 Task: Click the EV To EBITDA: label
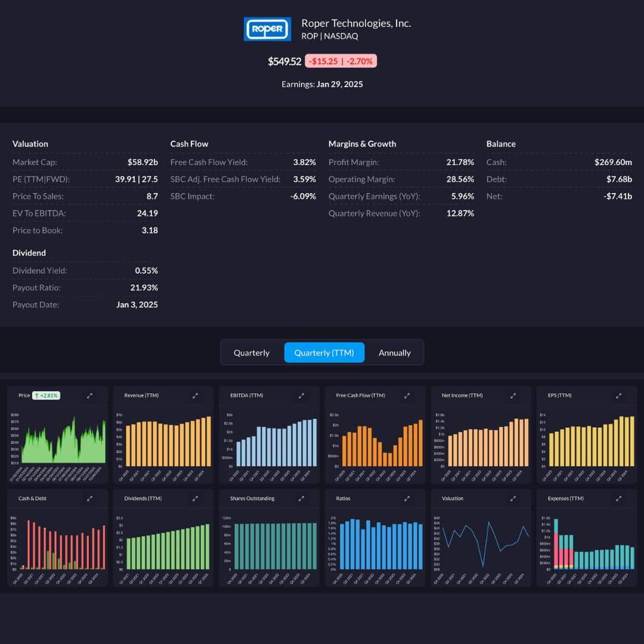(x=39, y=213)
